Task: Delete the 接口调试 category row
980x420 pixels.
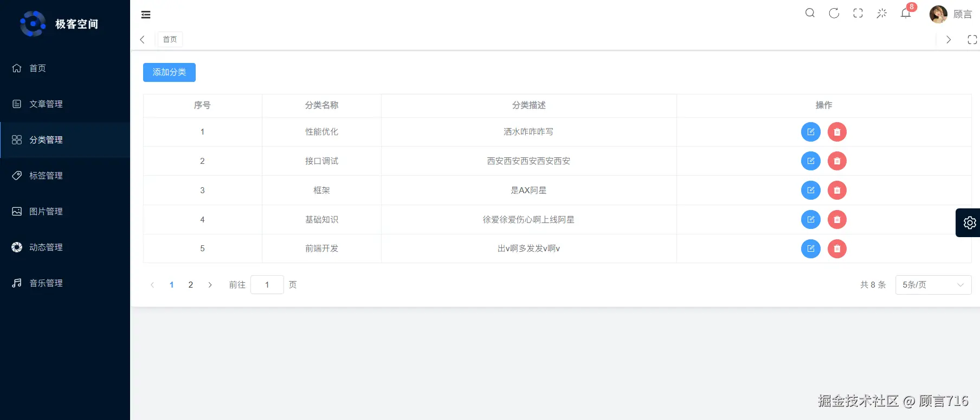Action: (837, 161)
